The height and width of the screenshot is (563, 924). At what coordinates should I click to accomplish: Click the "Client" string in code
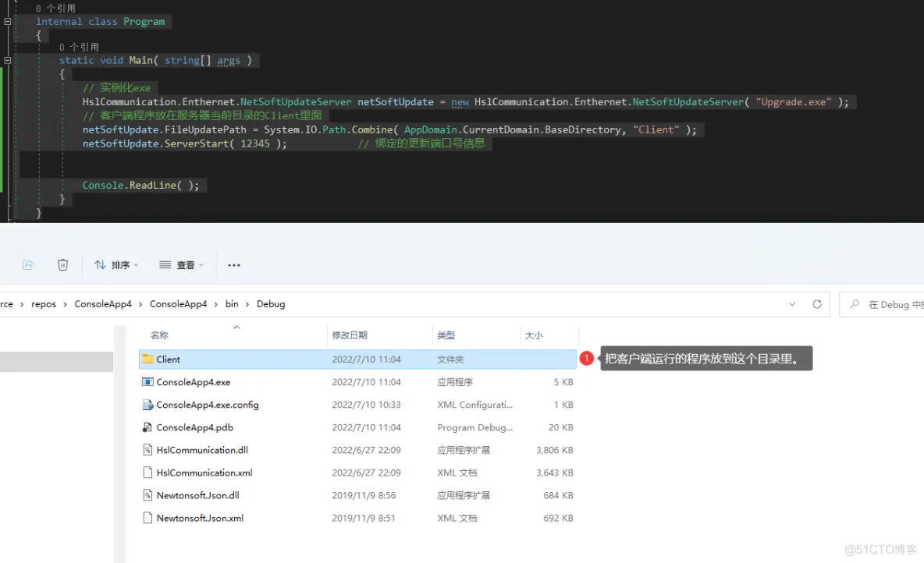[x=656, y=129]
